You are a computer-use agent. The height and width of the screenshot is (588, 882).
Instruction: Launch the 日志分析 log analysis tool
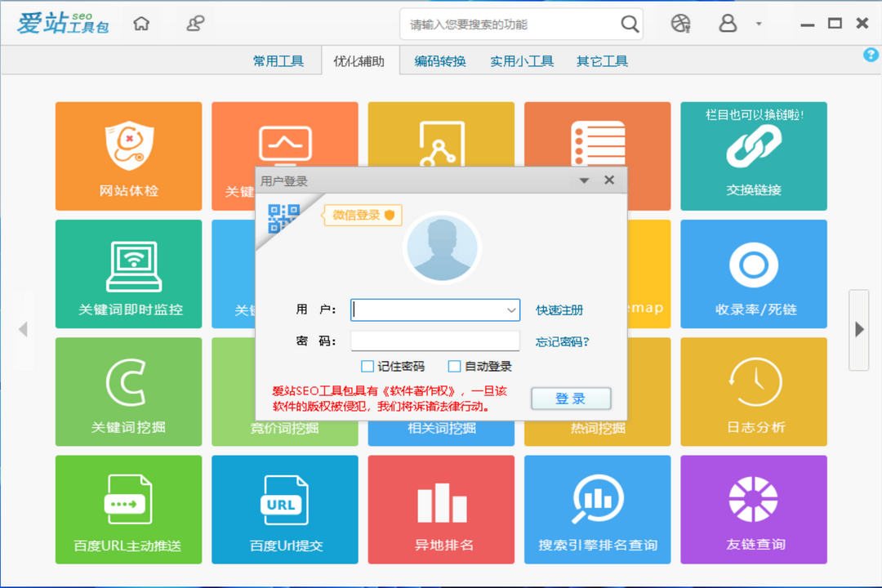click(x=753, y=391)
